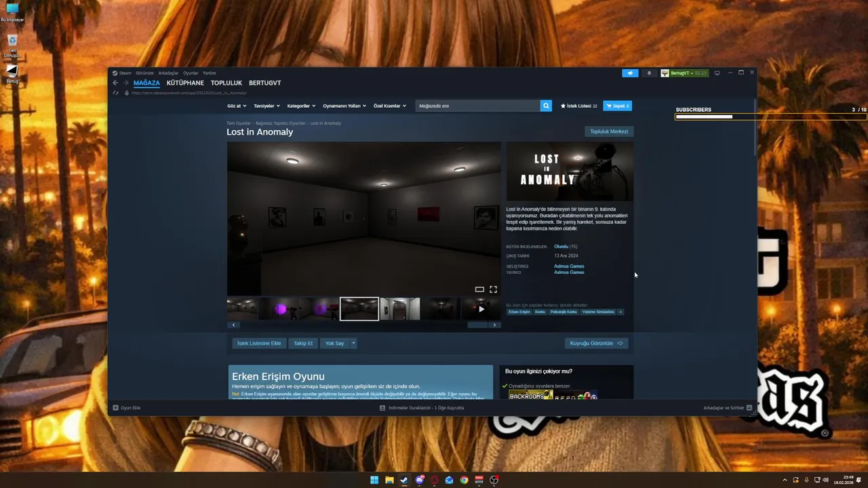Click the Takip Et button
868x488 pixels.
303,343
